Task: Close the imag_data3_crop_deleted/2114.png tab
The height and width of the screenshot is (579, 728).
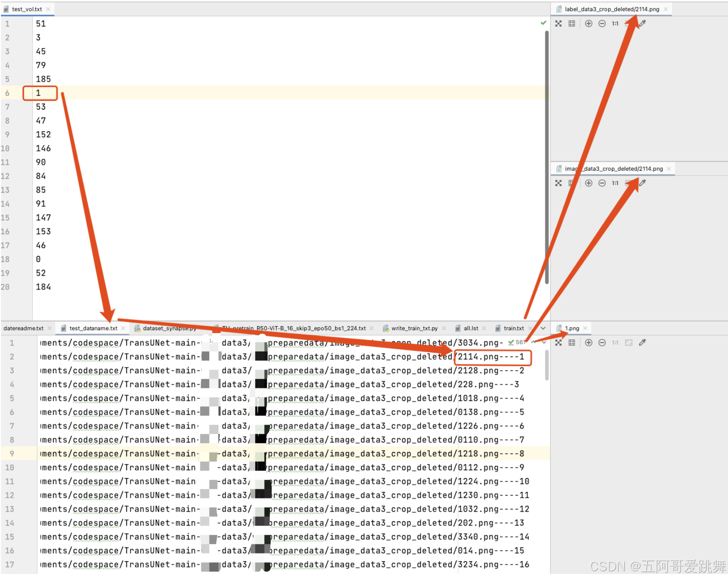Action: (x=669, y=169)
